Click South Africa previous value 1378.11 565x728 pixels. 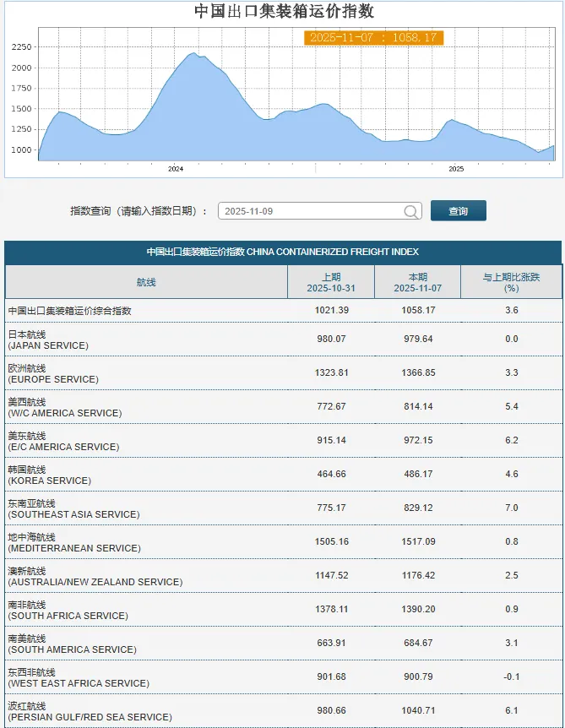coord(331,609)
